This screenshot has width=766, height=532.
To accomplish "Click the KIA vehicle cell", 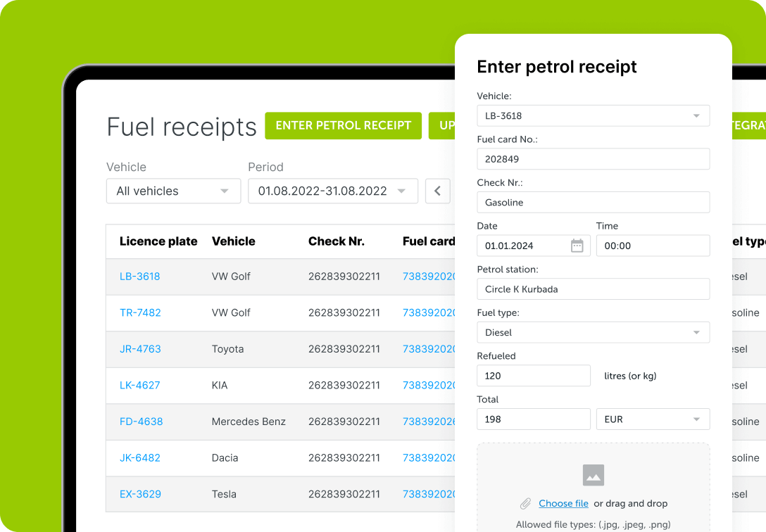I will (220, 385).
